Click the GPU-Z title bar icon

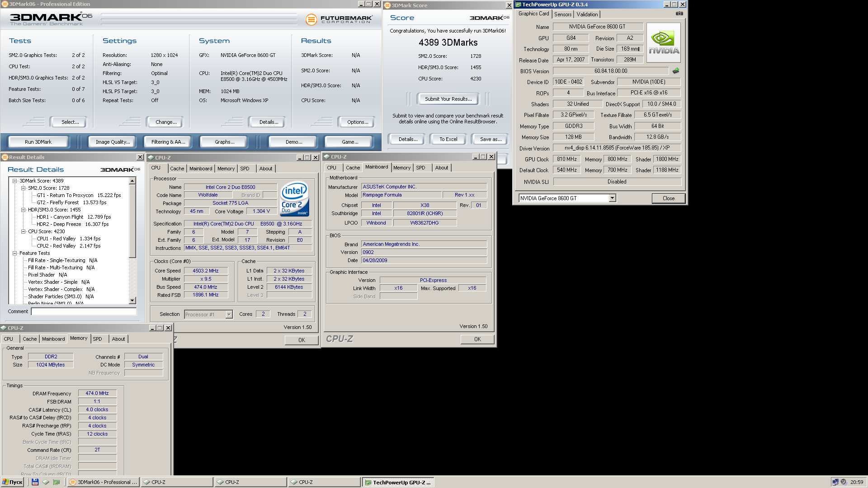[x=519, y=5]
